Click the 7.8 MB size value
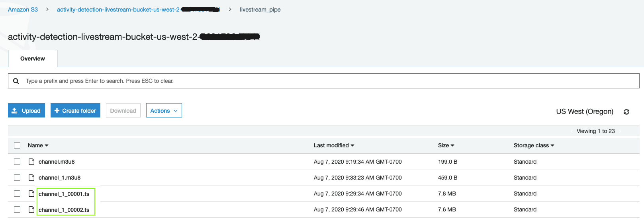This screenshot has height=221, width=644. [x=447, y=194]
